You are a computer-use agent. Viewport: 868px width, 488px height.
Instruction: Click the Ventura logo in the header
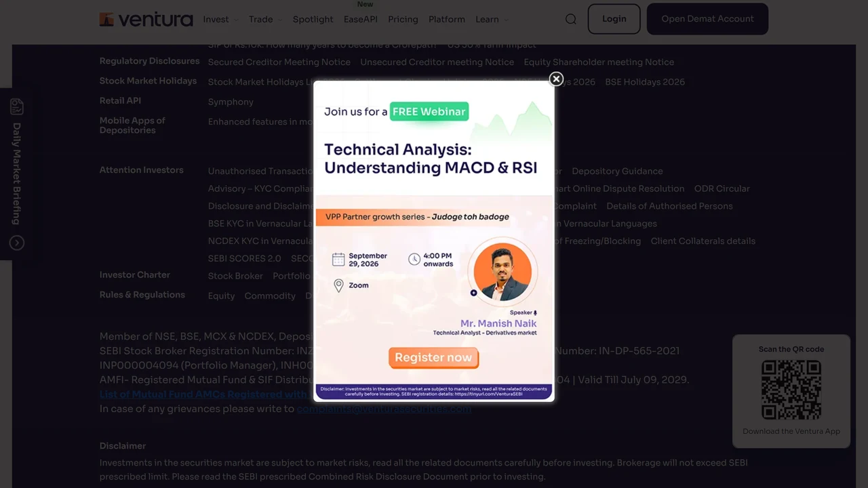(146, 19)
